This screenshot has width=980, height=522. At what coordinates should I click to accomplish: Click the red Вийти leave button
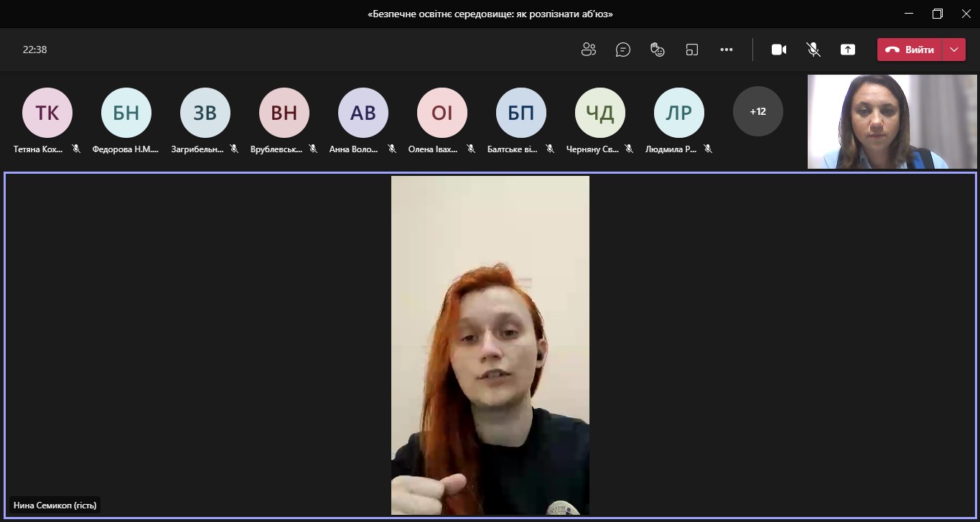pyautogui.click(x=910, y=50)
